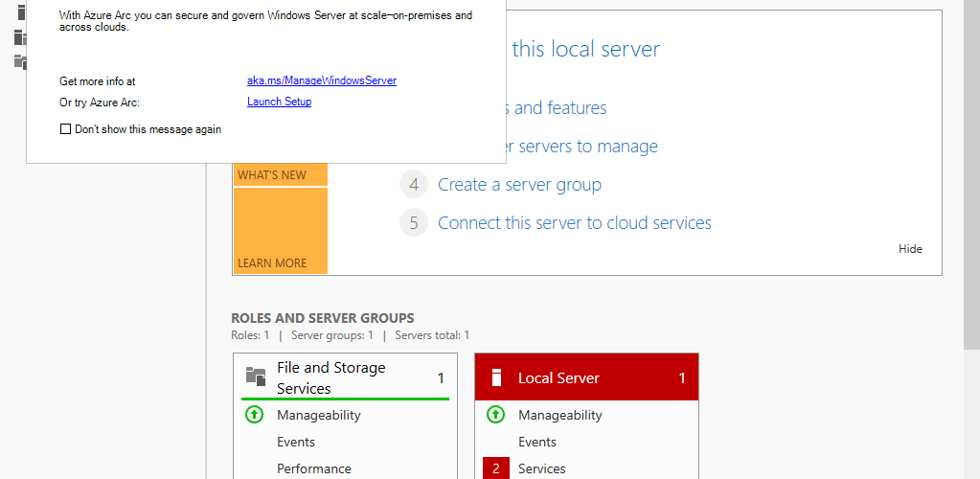Click the File and Storage Services folder icon

tap(256, 376)
